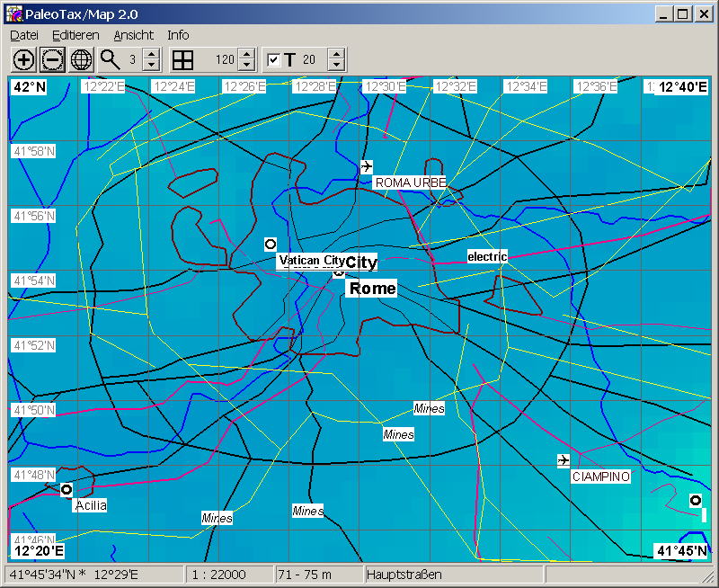Toggle the text labels checkbox
The width and height of the screenshot is (719, 588).
[274, 60]
